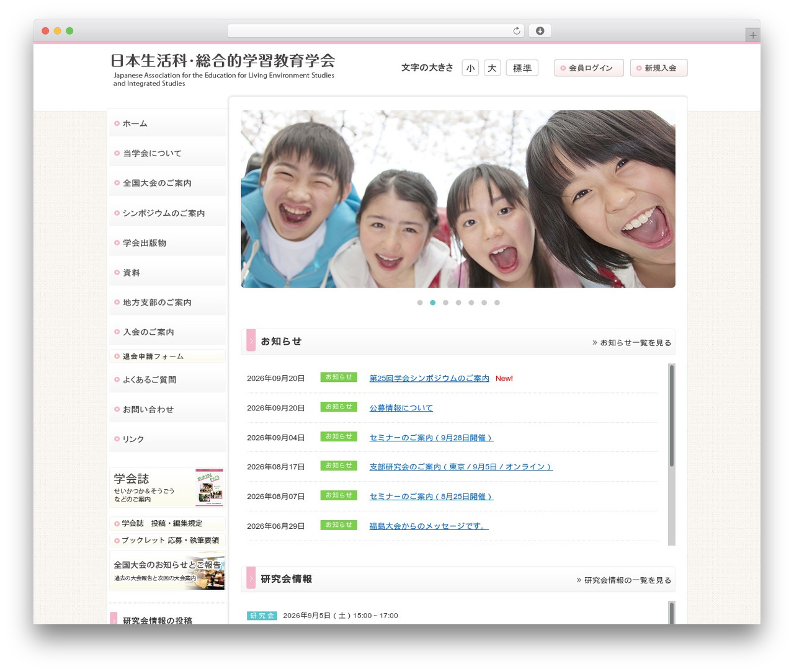This screenshot has height=672, width=794.
Task: Open a new tab with plus icon
Action: pos(752,35)
